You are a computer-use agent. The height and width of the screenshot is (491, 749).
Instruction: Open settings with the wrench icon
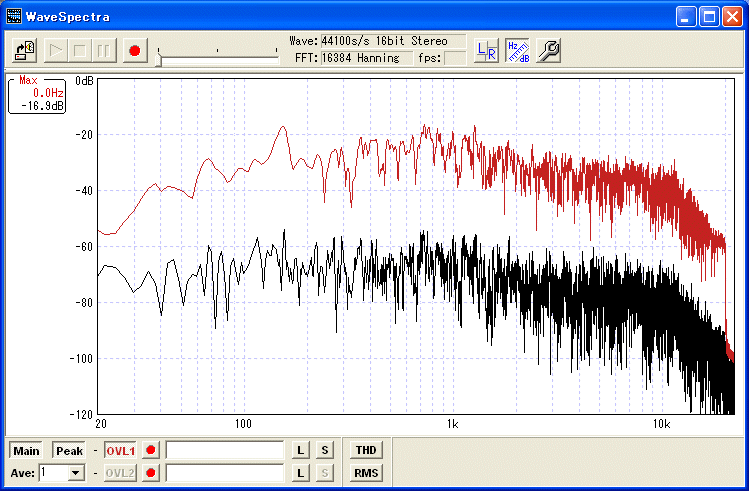(548, 51)
